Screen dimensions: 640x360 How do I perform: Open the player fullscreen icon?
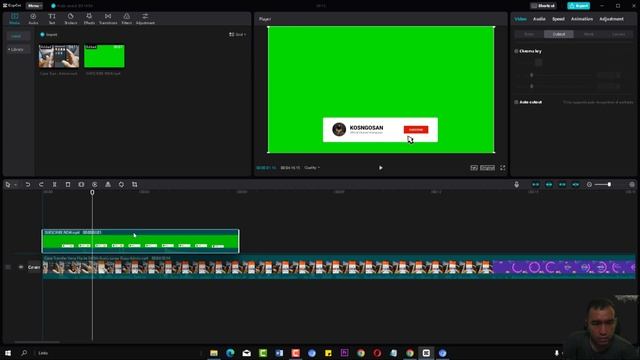(502, 168)
